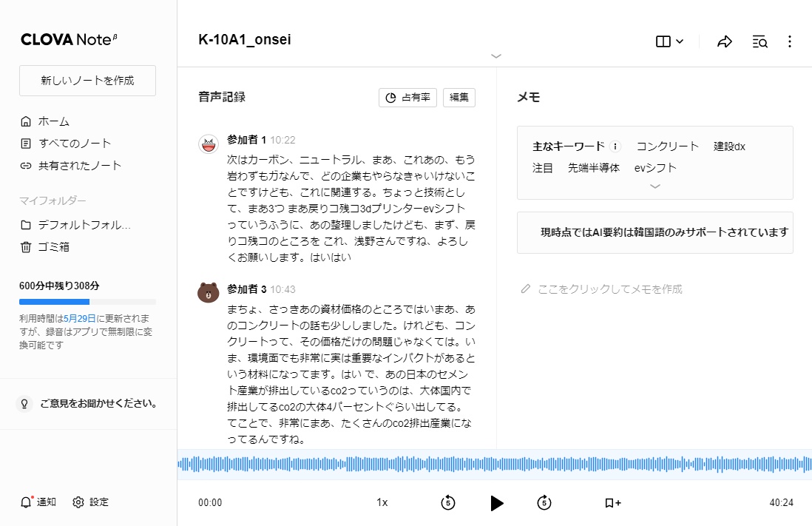Edit the transcript via the 編集 button
Image resolution: width=812 pixels, height=526 pixels.
click(459, 97)
